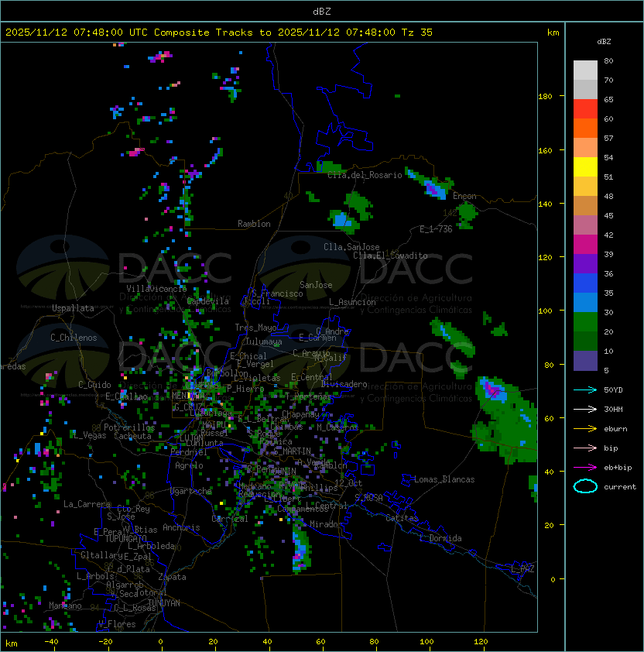Click the 'Clla.SanJose' map label
The image size is (644, 652).
tap(351, 247)
